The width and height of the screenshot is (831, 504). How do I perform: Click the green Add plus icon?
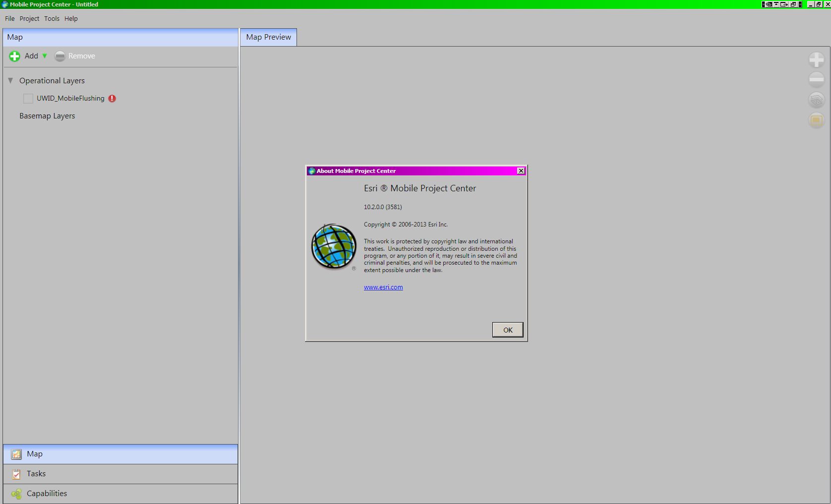tap(15, 56)
